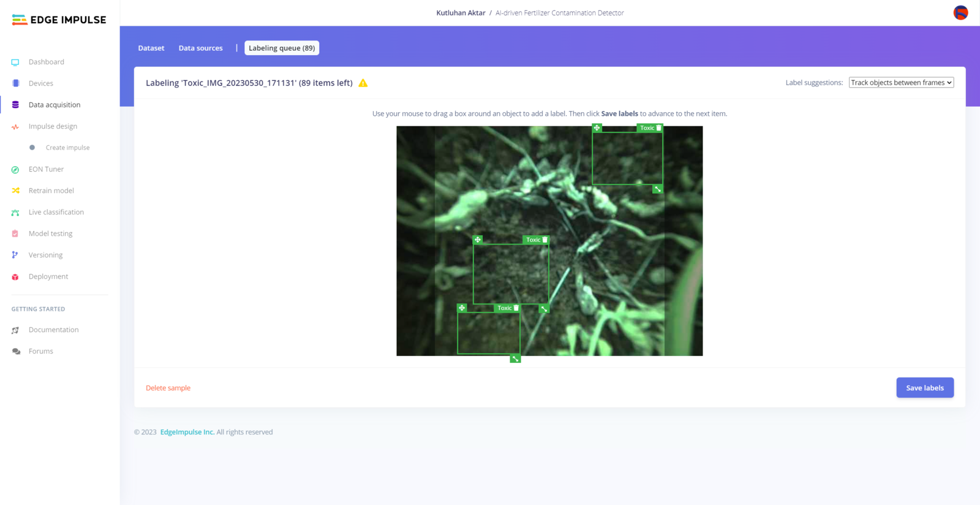Viewport: 980px width, 505px height.
Task: Click the Live classification icon
Action: (x=15, y=213)
